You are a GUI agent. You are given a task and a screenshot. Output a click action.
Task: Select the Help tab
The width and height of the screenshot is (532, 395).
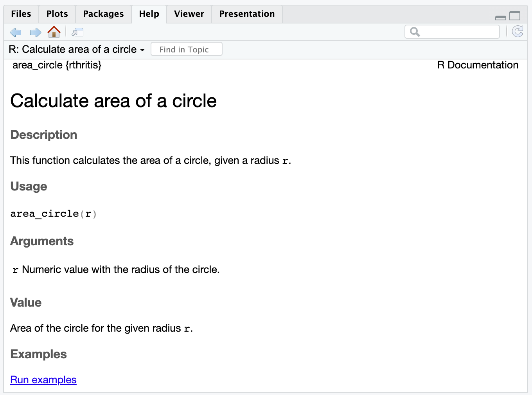(149, 14)
